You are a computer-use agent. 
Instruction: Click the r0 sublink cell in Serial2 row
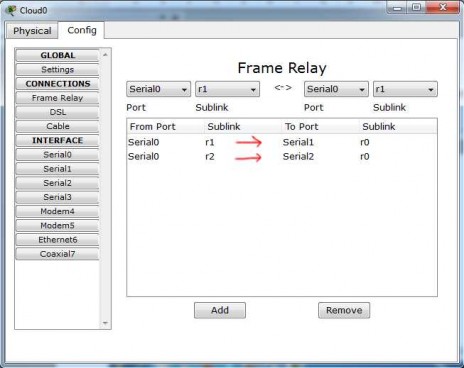pyautogui.click(x=365, y=157)
